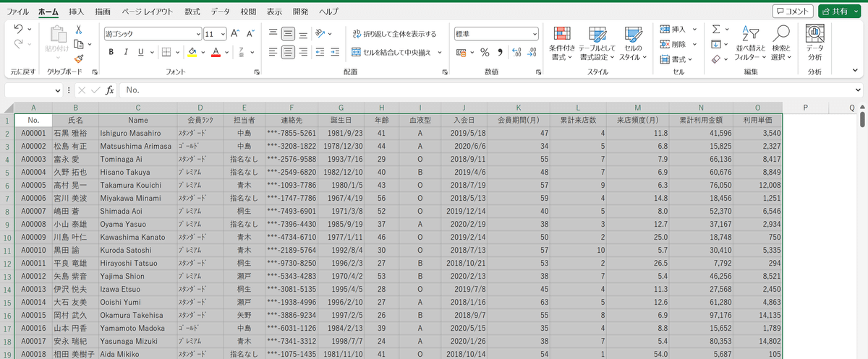Select the cell Ishiguro Masahiro
Screen dimensions: 868x359
tap(137, 134)
